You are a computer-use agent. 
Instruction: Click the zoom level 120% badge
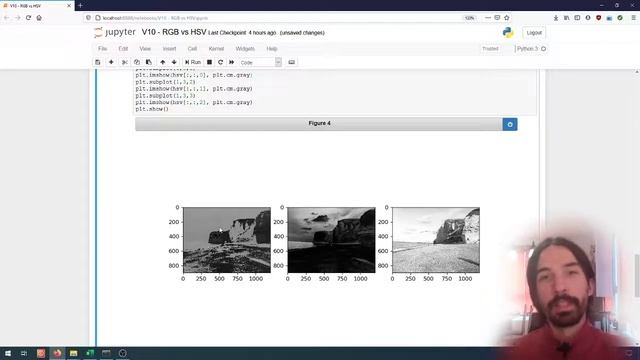pyautogui.click(x=469, y=18)
